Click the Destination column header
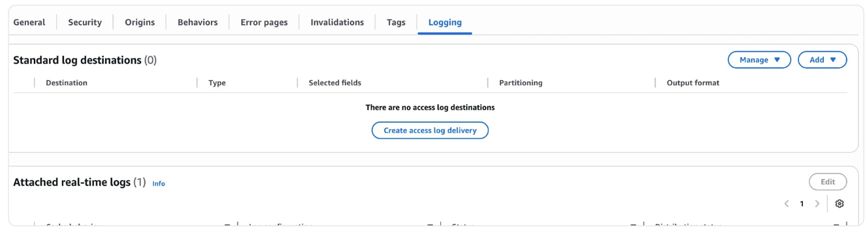This screenshot has width=868, height=231. pyautogui.click(x=66, y=83)
